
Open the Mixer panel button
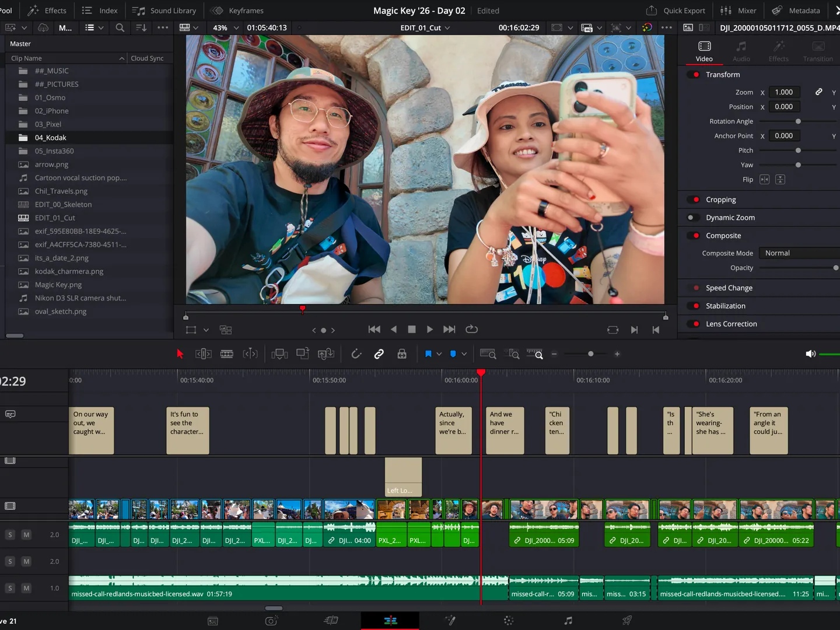738,10
